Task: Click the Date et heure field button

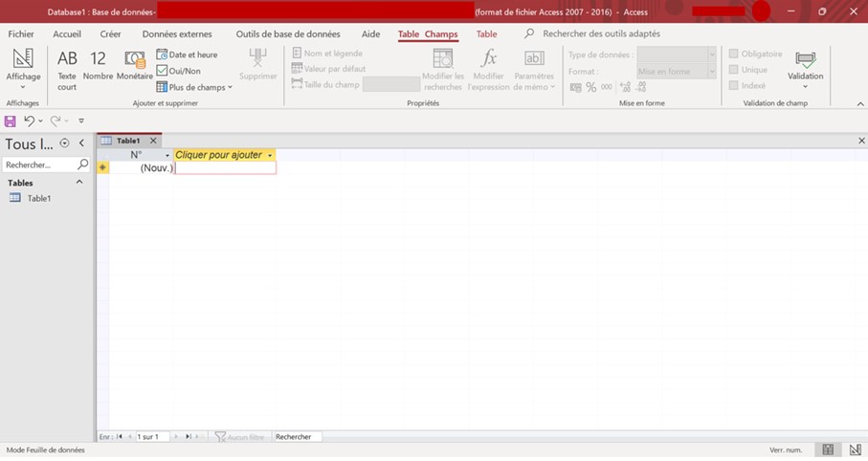Action: click(188, 55)
